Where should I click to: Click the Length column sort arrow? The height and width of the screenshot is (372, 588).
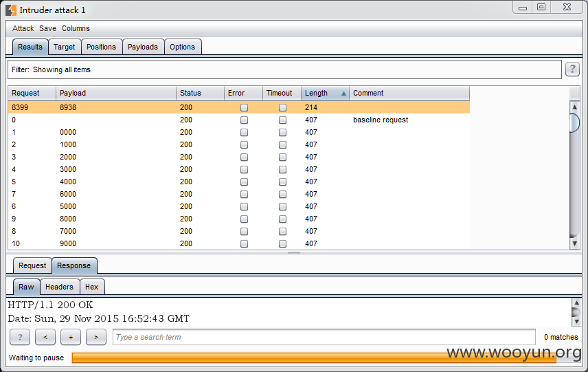343,93
